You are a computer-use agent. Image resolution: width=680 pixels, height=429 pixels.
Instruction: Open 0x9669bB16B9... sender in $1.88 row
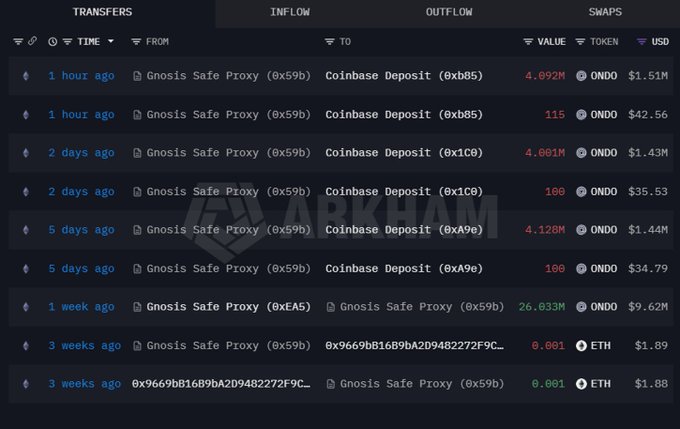(x=221, y=384)
